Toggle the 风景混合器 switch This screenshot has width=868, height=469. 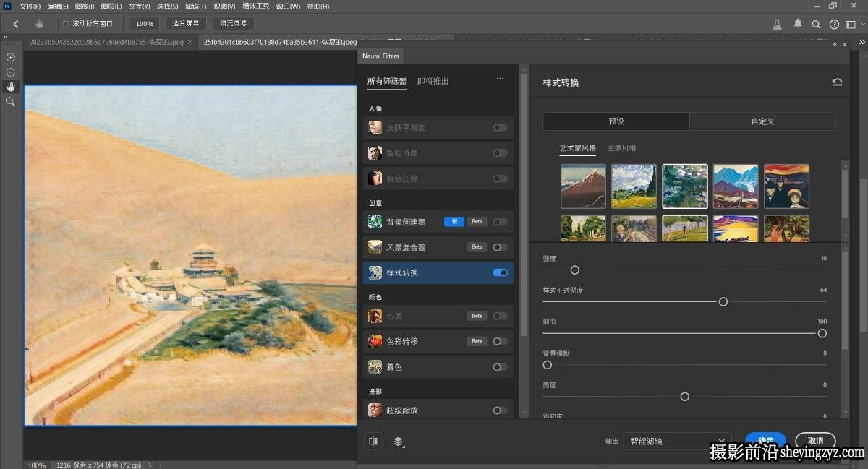[x=500, y=247]
